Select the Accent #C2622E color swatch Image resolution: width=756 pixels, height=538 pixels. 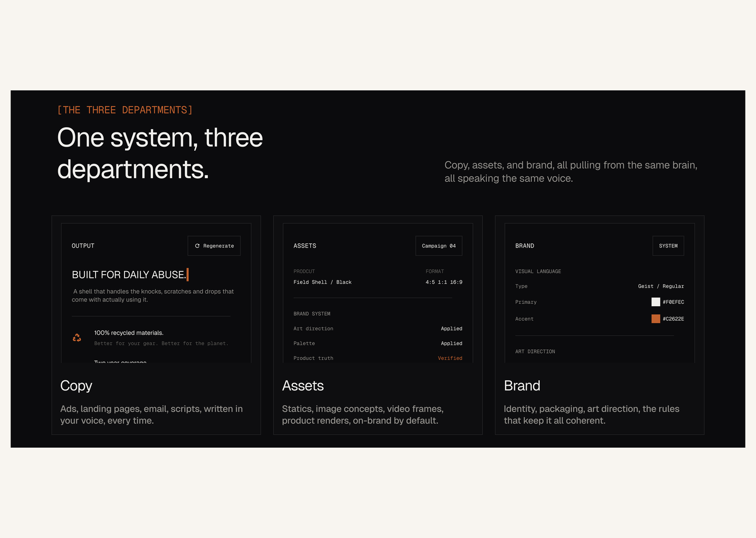pyautogui.click(x=656, y=319)
